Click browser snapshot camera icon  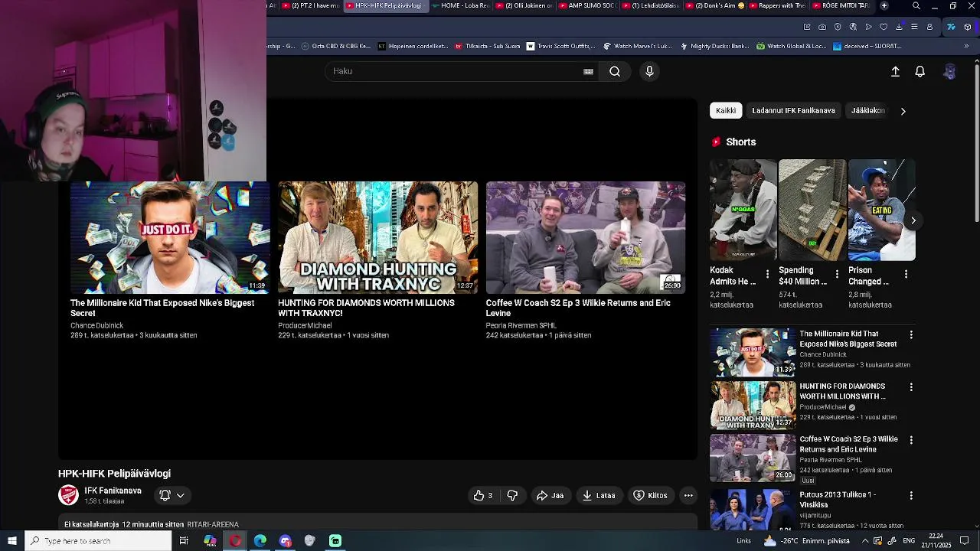[822, 27]
